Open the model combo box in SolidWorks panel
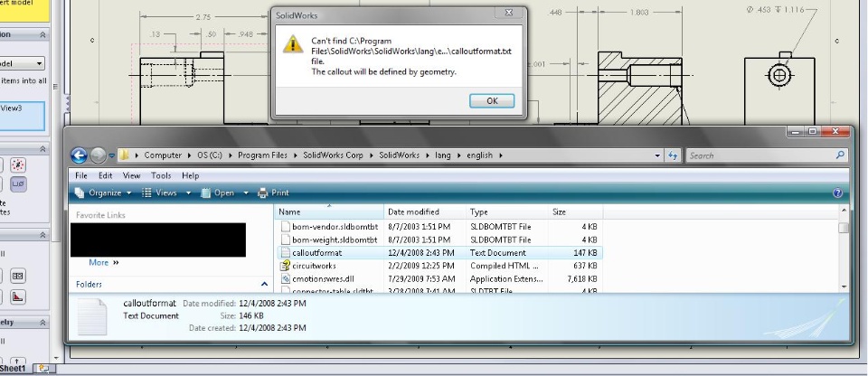The image size is (868, 376). [22, 63]
